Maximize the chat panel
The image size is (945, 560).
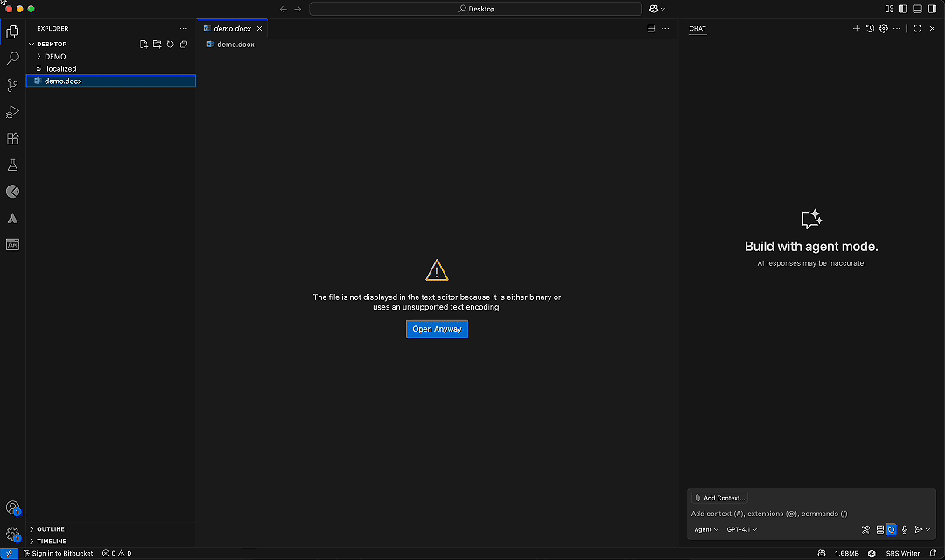(x=918, y=28)
